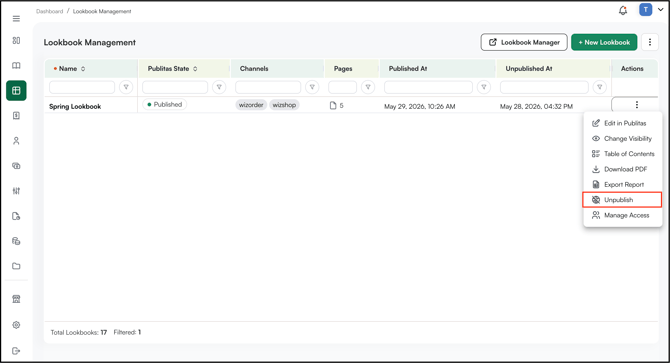Open the settings gear in the sidebar

[x=16, y=325]
